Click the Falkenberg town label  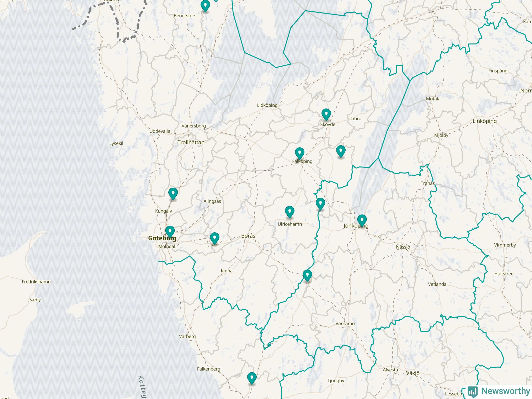[208, 369]
